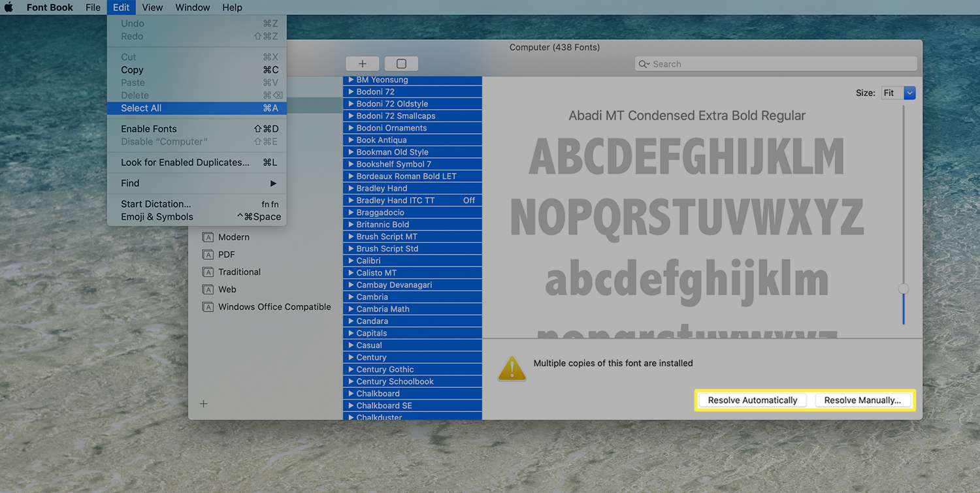Click the magnifier icon in Search field

[644, 64]
